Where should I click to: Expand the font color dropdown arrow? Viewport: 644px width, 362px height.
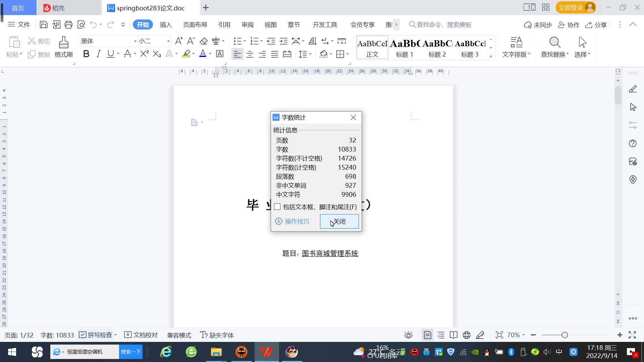[x=210, y=54]
